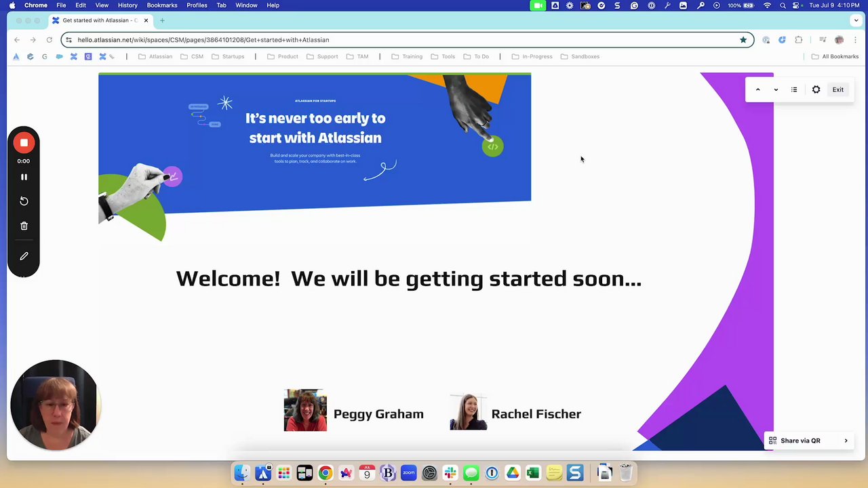Open the presentation slide list icon
The image size is (868, 488).
point(794,89)
